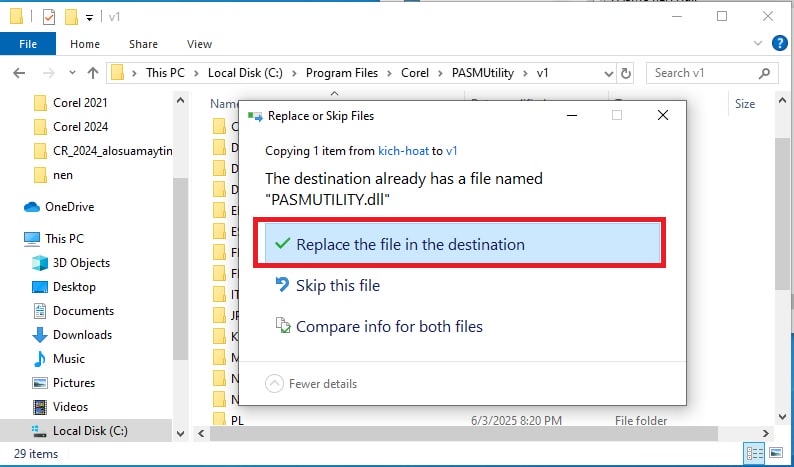
Task: Click the OneDrive cloud icon
Action: coord(32,207)
